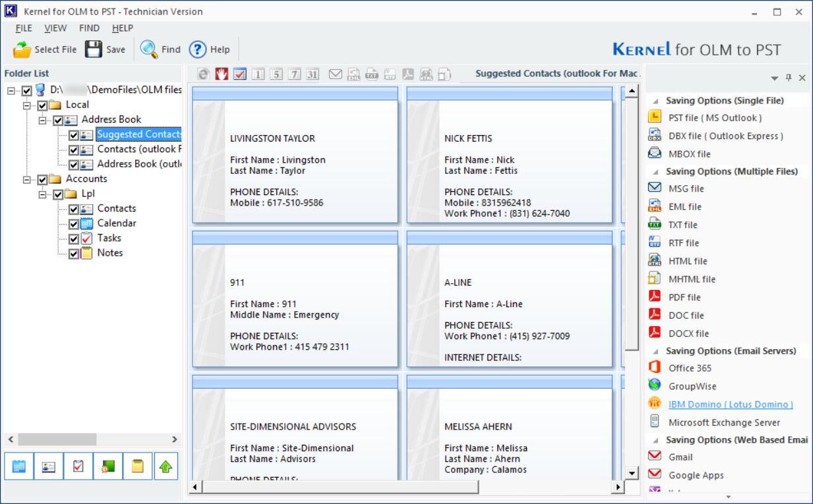Collapse the Lpl tree node
Image resolution: width=813 pixels, height=504 pixels.
(42, 194)
